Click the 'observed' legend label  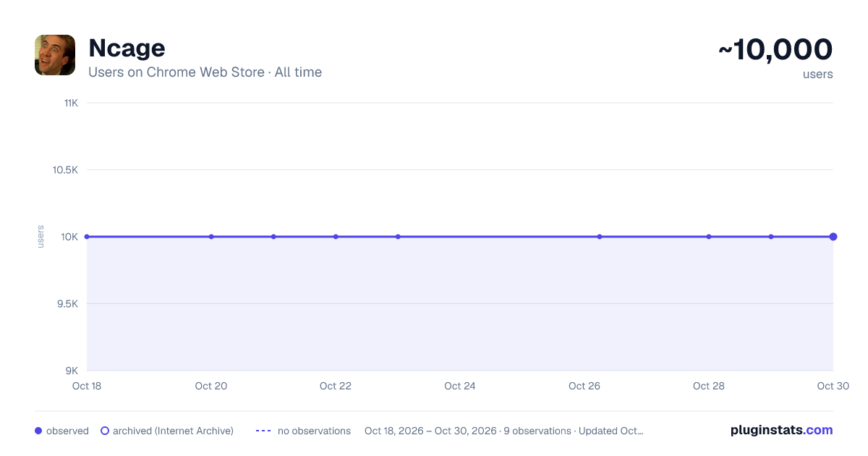pyautogui.click(x=67, y=431)
